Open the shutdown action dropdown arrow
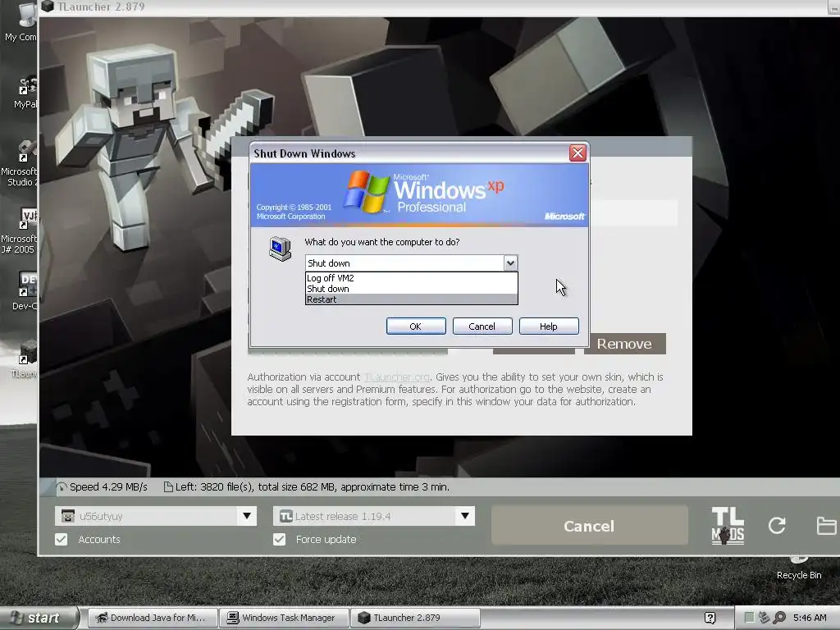Screen dimensions: 840x630 point(510,263)
